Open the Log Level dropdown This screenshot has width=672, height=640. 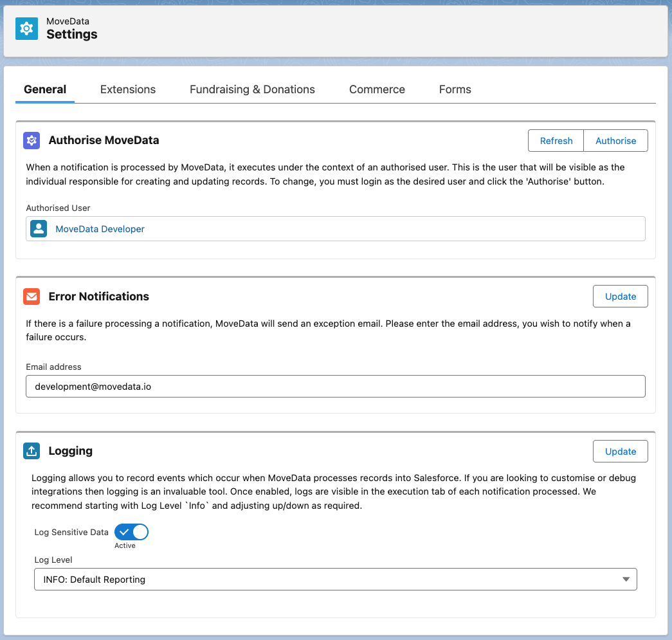(x=335, y=580)
